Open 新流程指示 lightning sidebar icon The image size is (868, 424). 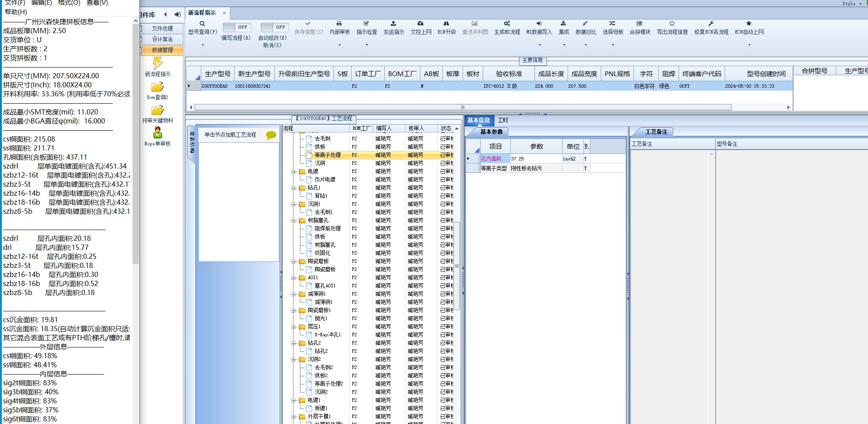pyautogui.click(x=158, y=63)
